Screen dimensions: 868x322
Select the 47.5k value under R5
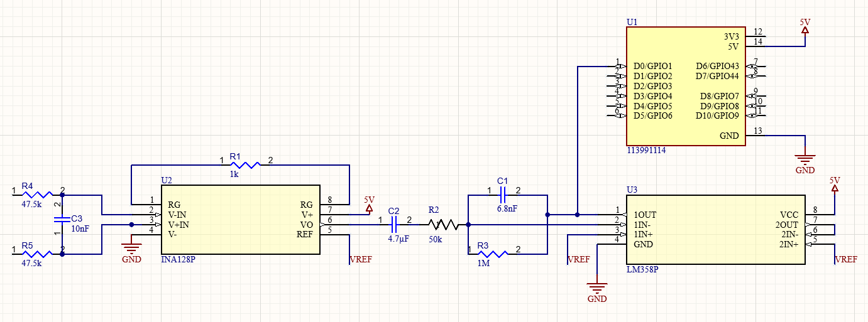(x=31, y=264)
